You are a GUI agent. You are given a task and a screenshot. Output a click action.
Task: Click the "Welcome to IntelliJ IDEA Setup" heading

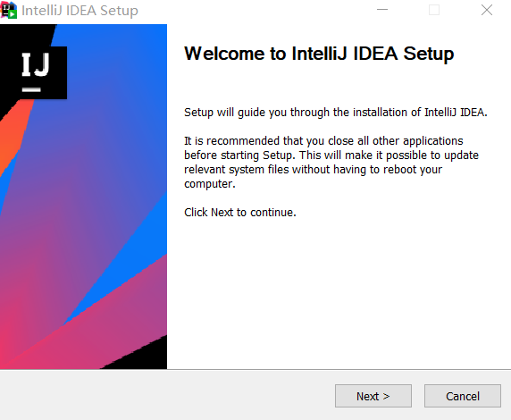pos(319,54)
